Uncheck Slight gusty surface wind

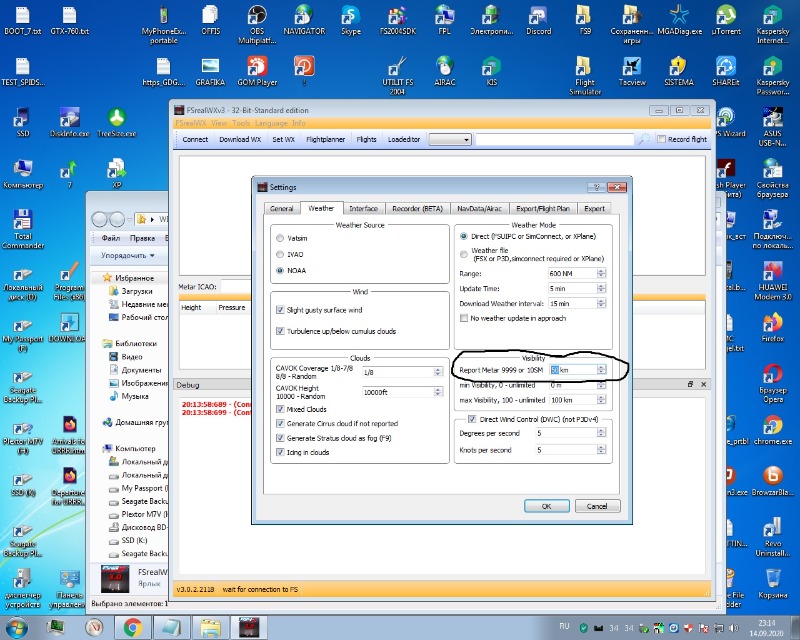(x=280, y=310)
